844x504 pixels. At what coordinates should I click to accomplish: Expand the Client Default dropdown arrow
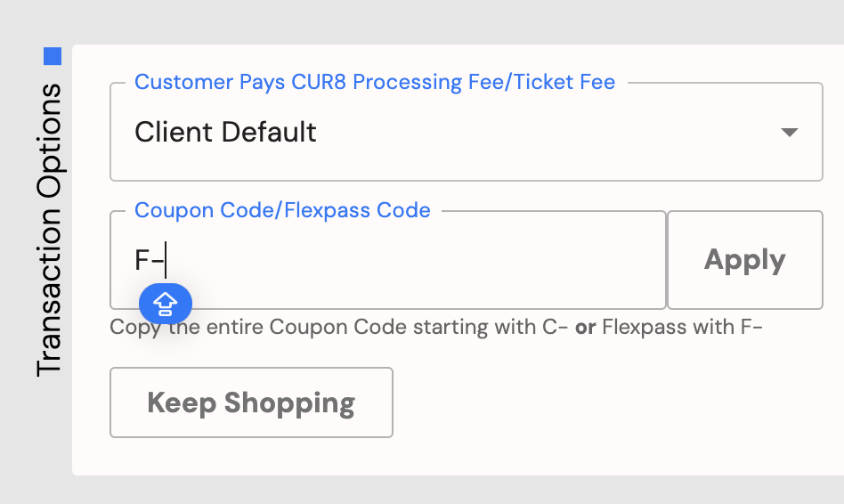pyautogui.click(x=789, y=132)
